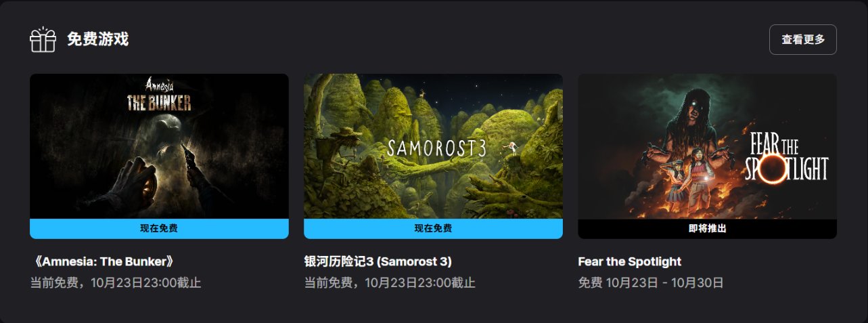The width and height of the screenshot is (868, 323).
Task: Click the 现在免费 banner under Samorost 3
Action: point(433,229)
